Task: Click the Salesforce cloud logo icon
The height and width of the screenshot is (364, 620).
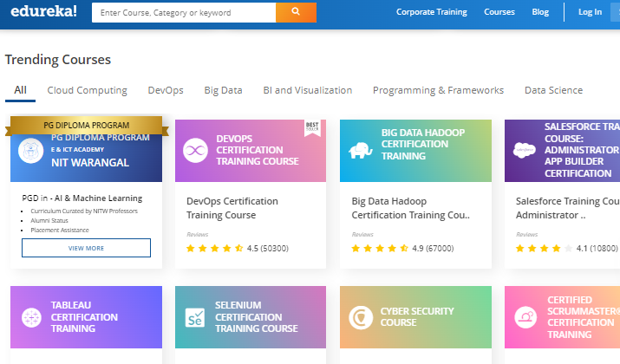Action: coord(525,150)
